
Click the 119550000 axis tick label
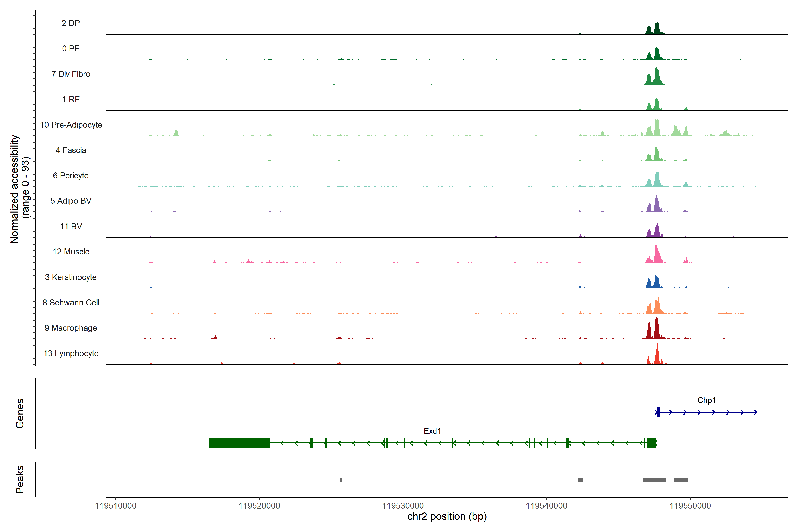(690, 506)
